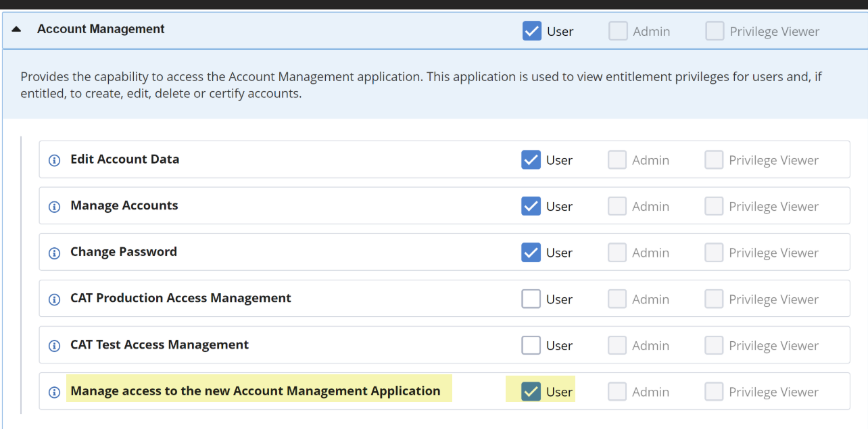Click info icon for CAT Production Access Management

[55, 299]
